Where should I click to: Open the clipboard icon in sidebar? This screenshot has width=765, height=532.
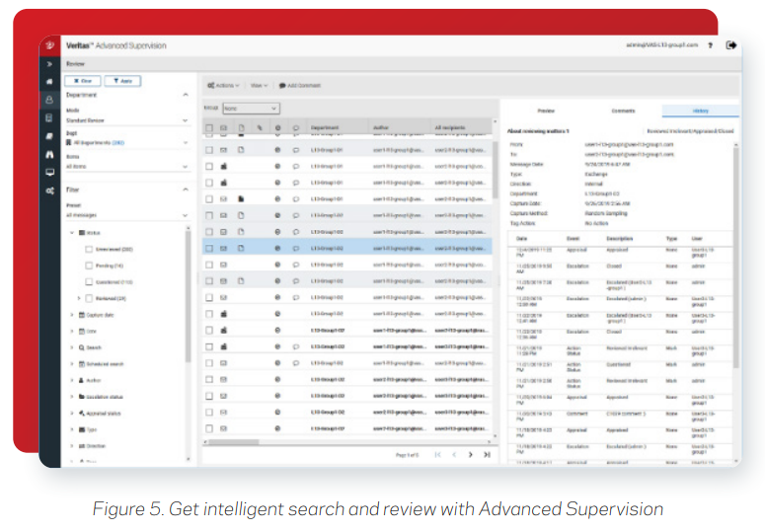(x=49, y=117)
